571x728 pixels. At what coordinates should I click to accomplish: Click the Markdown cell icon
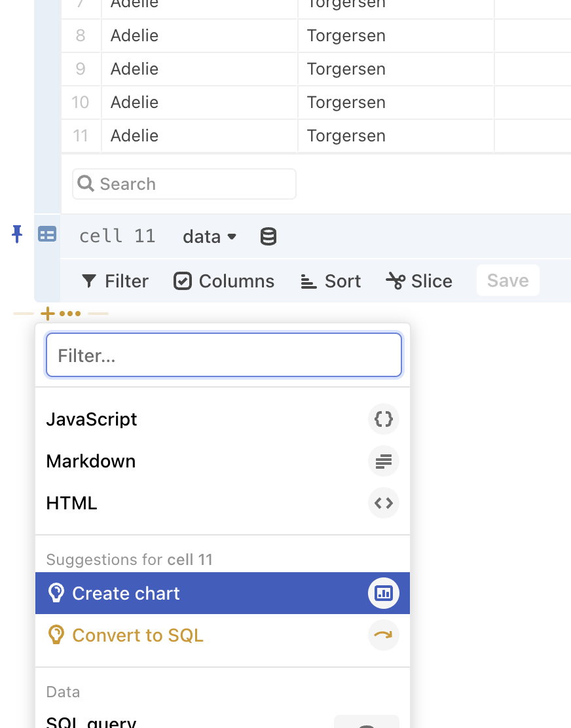tap(383, 461)
